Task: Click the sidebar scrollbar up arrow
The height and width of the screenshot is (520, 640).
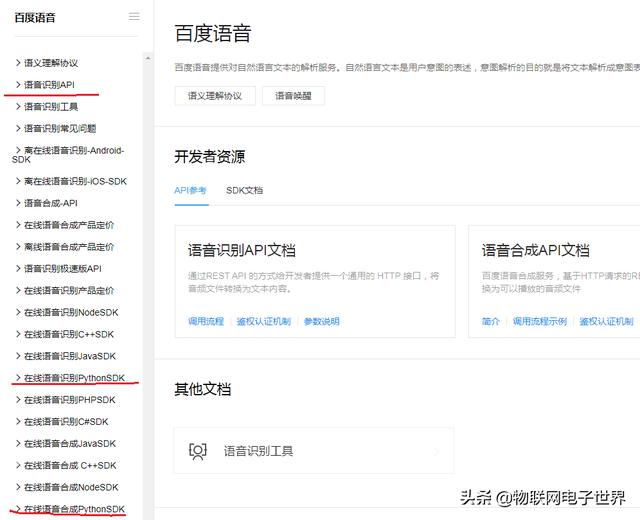Action: [148, 59]
